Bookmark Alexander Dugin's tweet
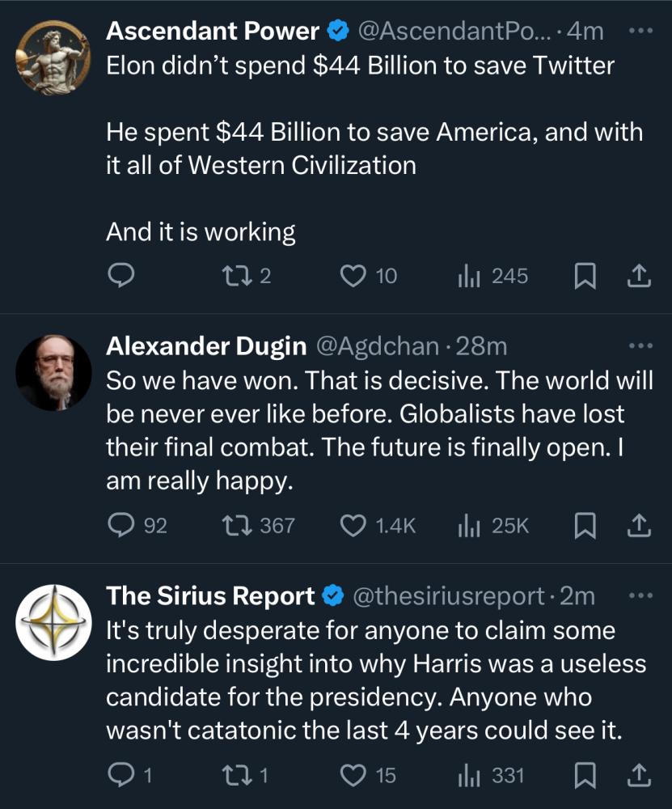 pos(584,526)
